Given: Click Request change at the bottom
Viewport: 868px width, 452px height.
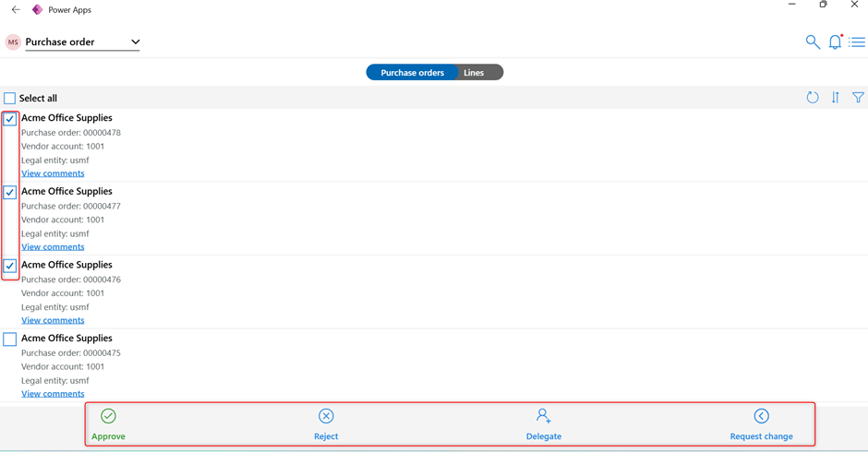Looking at the screenshot, I should click(761, 424).
